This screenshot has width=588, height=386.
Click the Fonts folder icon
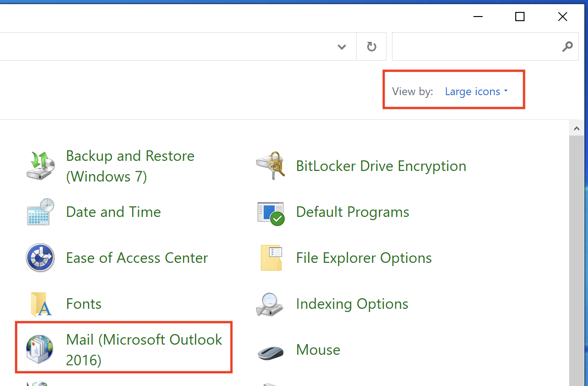(x=40, y=304)
